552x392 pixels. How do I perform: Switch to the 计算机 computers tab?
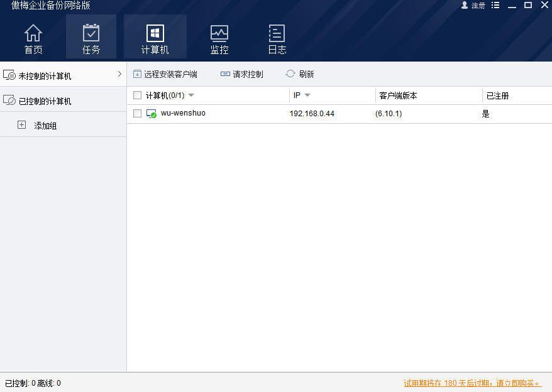point(155,36)
